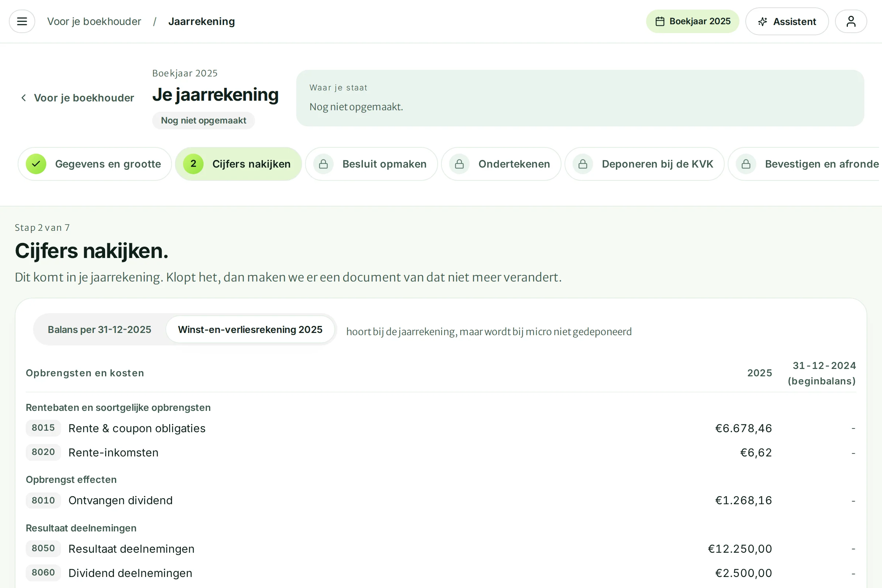This screenshot has height=588, width=882.
Task: Click the lock icon for Bevestigen en afronden
Action: click(746, 164)
